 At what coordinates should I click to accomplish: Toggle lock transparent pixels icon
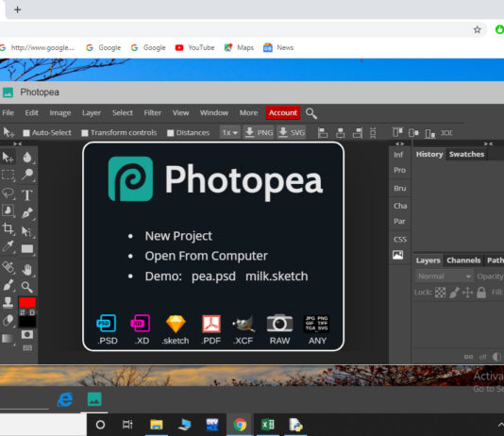click(441, 293)
